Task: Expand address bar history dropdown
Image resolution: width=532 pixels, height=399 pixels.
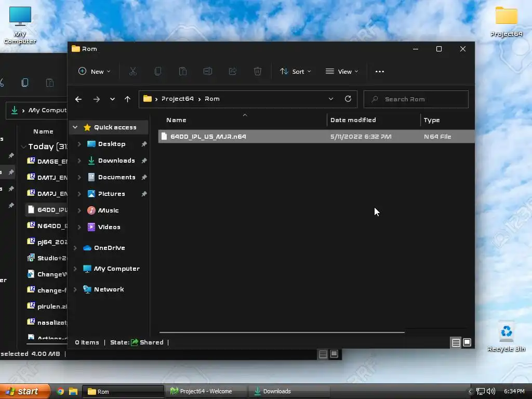Action: (x=331, y=99)
